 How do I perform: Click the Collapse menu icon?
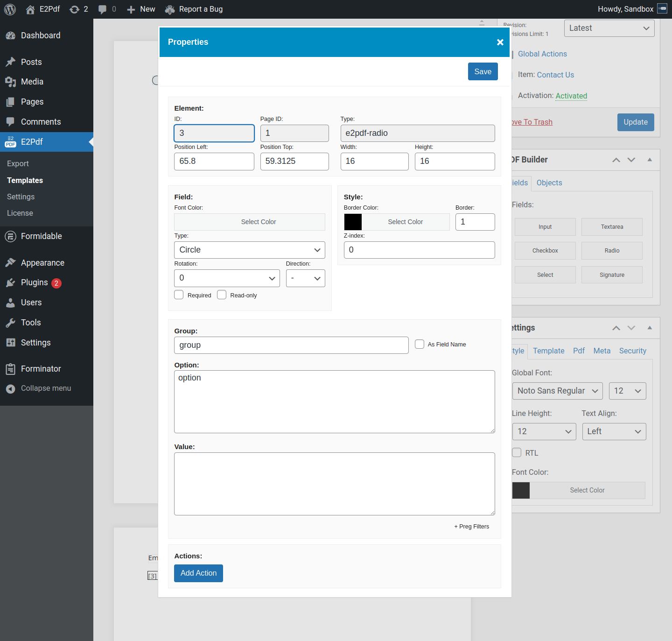pos(10,388)
